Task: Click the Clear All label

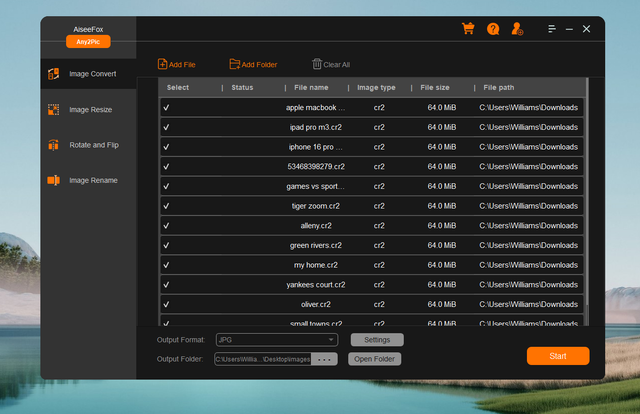Action: (337, 65)
